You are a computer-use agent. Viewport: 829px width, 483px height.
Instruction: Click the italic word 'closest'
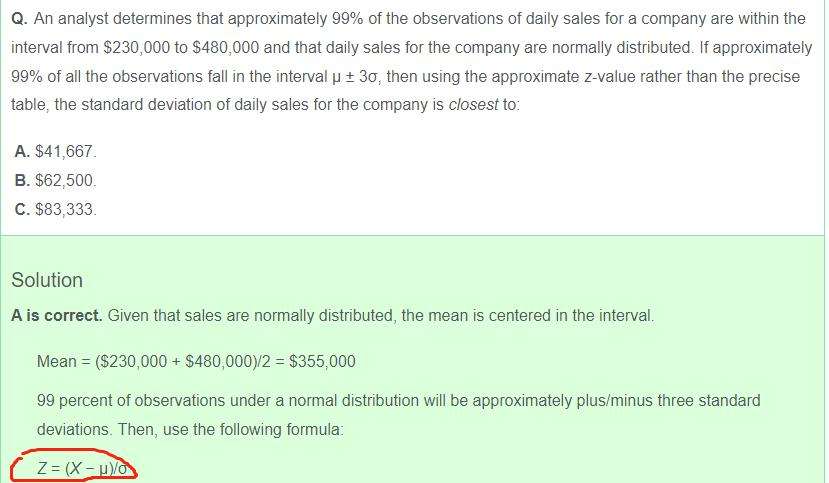[475, 104]
